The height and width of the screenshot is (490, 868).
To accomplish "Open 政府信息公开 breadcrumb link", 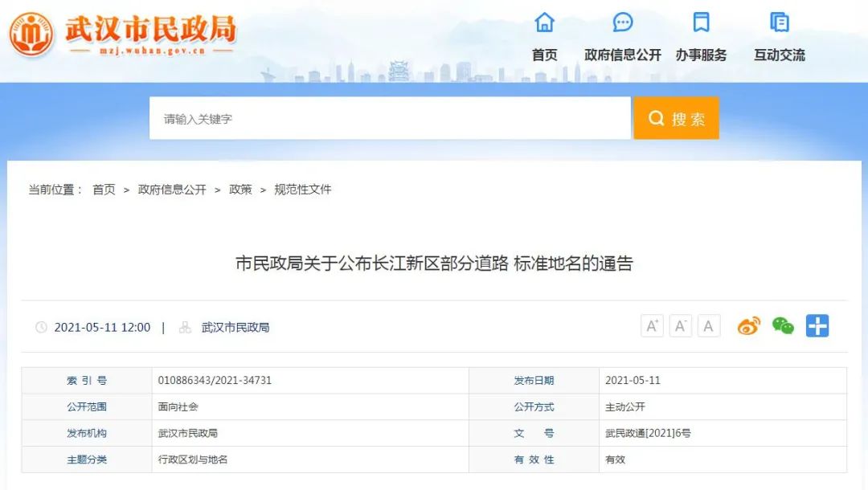I will (x=172, y=190).
